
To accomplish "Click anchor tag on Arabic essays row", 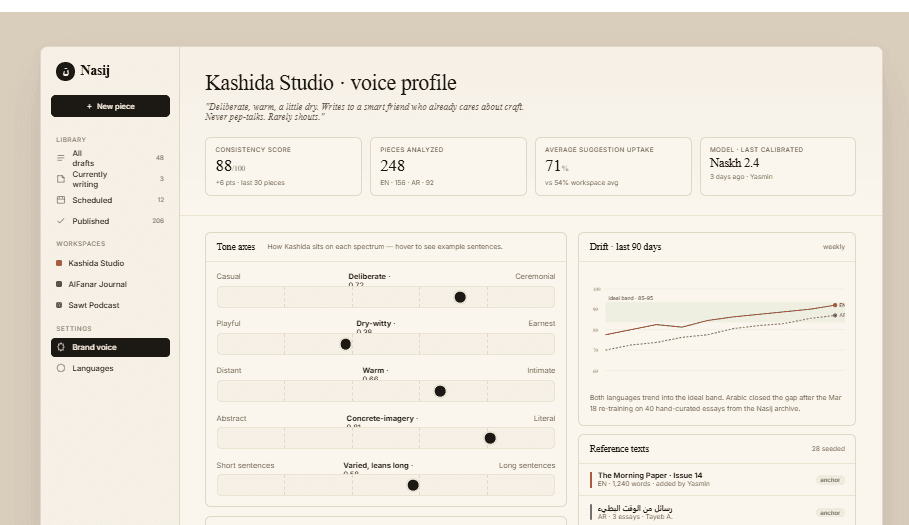I will [x=830, y=513].
